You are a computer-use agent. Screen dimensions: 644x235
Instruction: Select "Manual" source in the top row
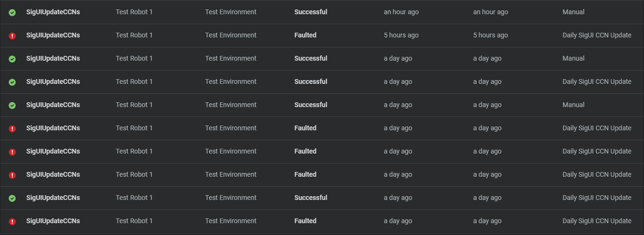[573, 12]
